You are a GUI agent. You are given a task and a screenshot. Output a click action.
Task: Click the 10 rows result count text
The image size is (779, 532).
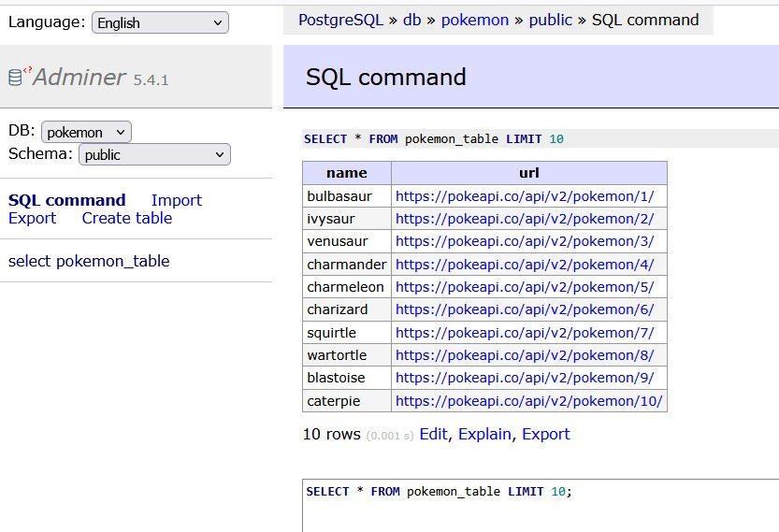click(x=331, y=434)
